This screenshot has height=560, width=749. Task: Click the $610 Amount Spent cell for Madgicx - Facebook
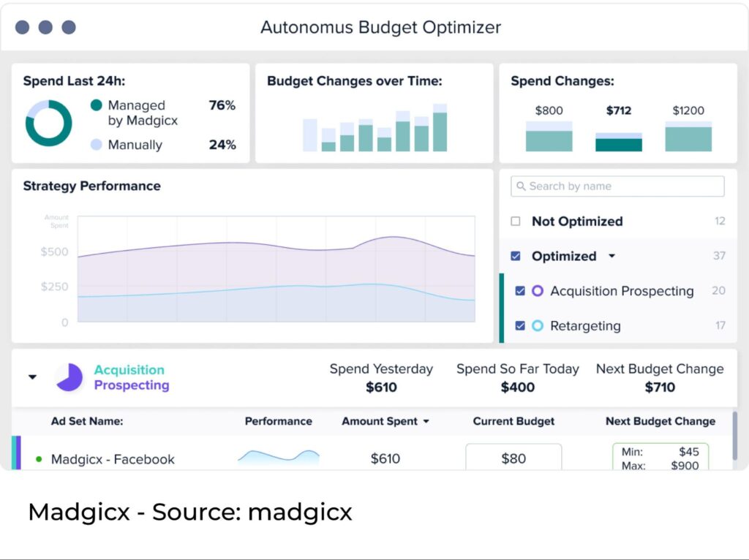pyautogui.click(x=385, y=459)
